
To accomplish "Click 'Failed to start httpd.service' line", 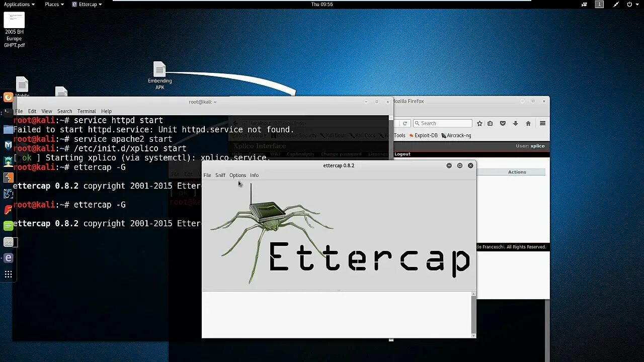I will click(153, 130).
